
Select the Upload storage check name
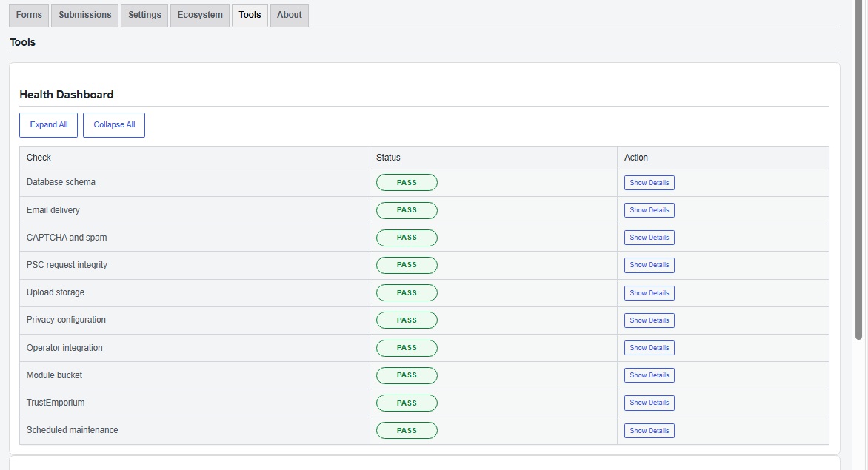(x=56, y=292)
